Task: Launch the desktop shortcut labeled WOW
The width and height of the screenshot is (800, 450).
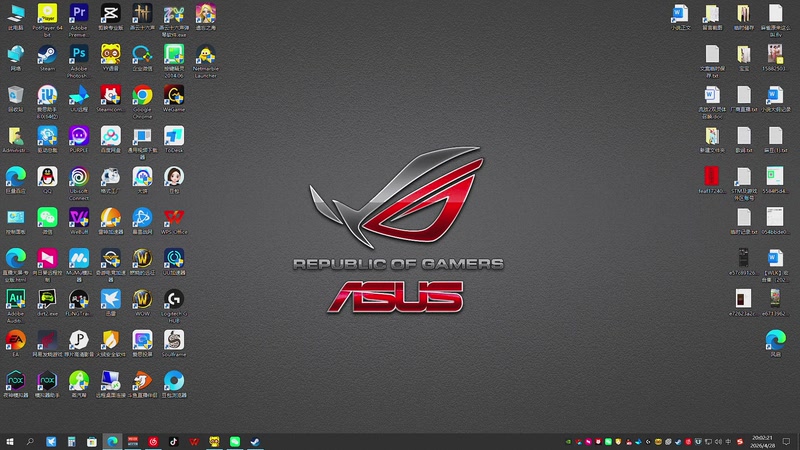Action: point(142,300)
